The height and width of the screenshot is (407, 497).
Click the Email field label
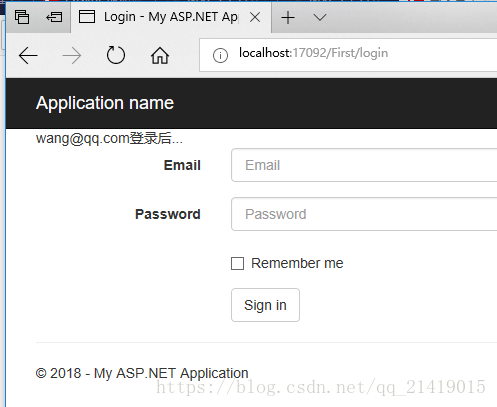(182, 165)
